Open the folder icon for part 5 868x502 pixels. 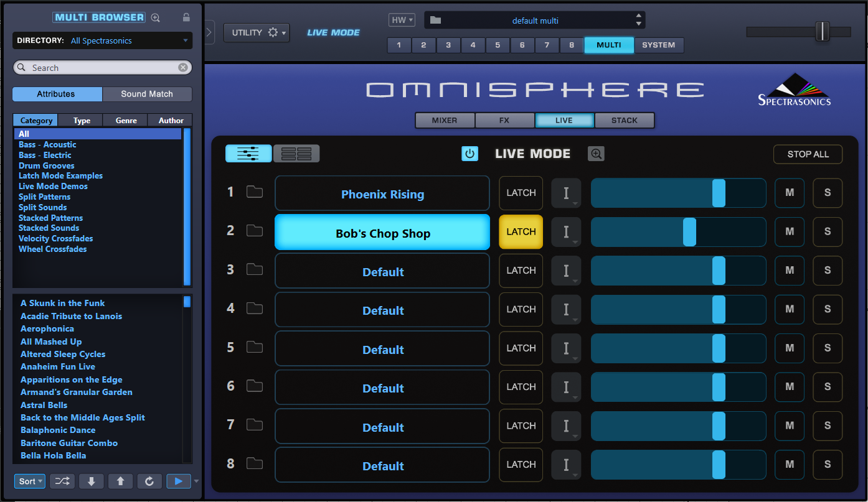tap(255, 347)
